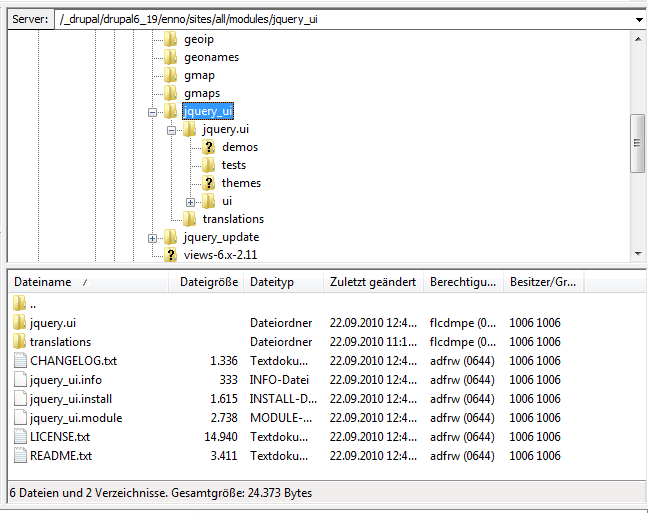Viewport: 648px width, 513px height.
Task: Select the tests folder in tree
Action: coord(233,165)
